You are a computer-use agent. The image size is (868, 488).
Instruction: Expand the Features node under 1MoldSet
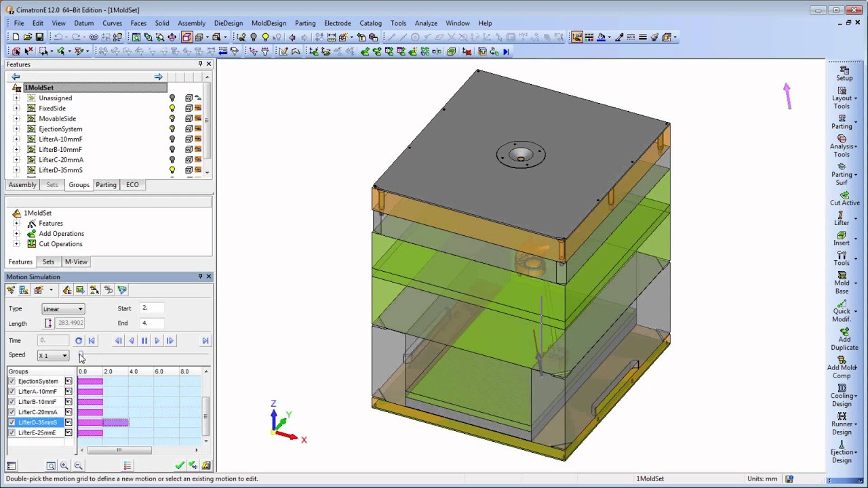16,224
